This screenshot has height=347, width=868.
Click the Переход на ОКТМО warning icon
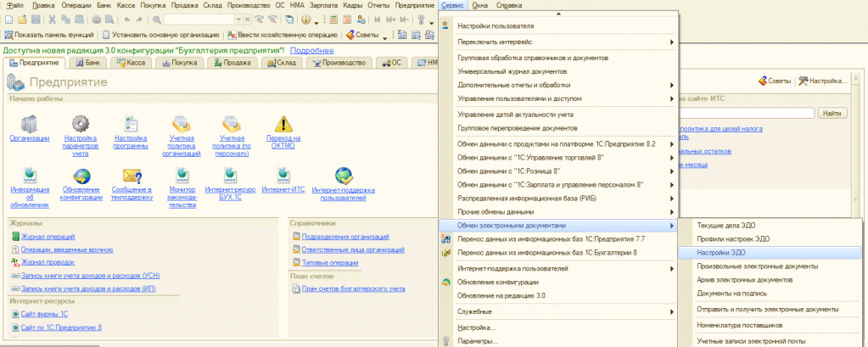tap(283, 123)
